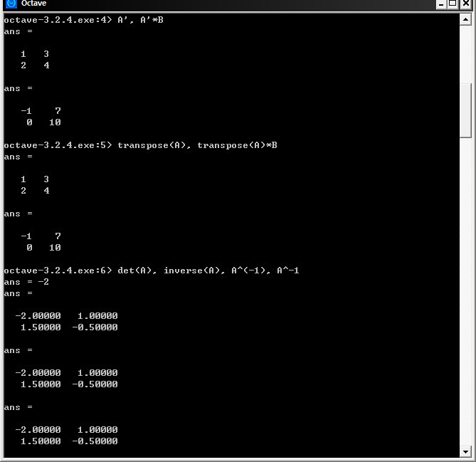Click the Octave icon in title bar
Viewport: 476px width, 462px height.
click(11, 4)
